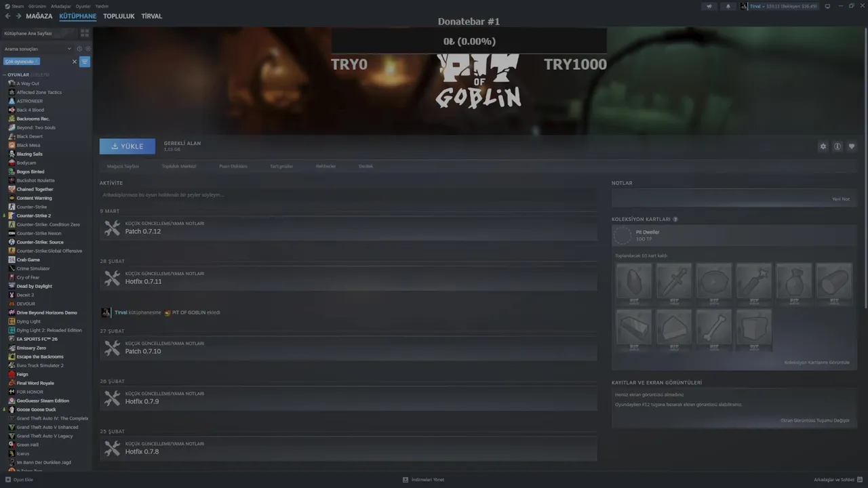Screen dimensions: 868x488
Task: Click the Oyun Ekle plus icon
Action: [x=8, y=480]
